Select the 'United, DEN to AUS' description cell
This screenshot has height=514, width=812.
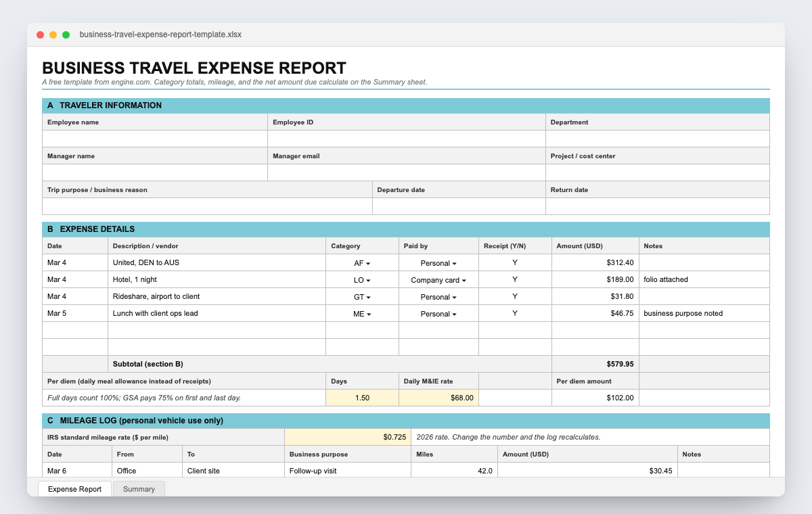217,262
